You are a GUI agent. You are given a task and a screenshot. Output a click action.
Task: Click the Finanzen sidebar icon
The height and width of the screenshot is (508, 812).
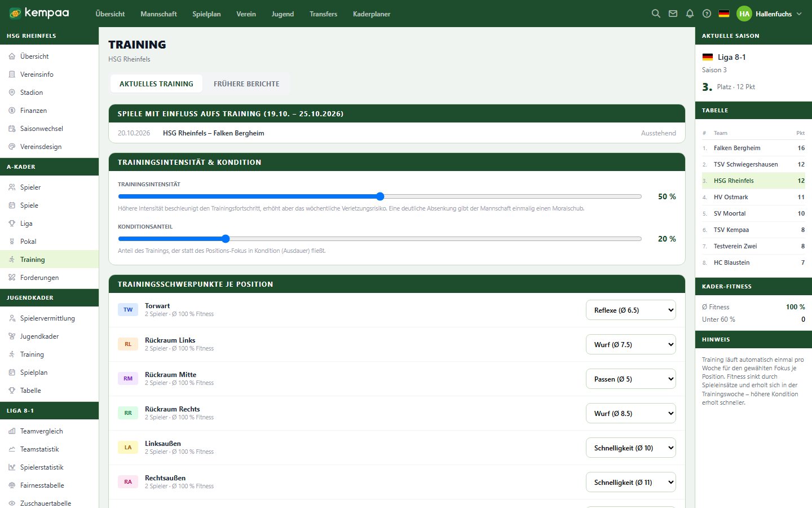point(12,111)
